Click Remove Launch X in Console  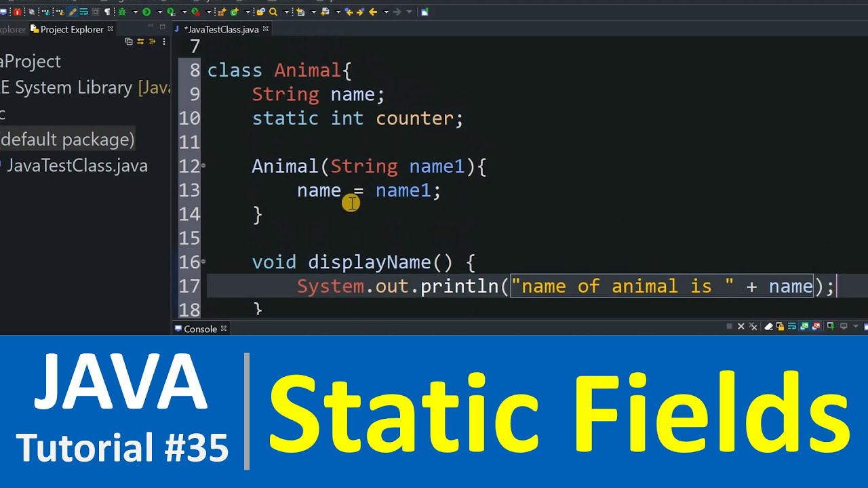click(741, 327)
